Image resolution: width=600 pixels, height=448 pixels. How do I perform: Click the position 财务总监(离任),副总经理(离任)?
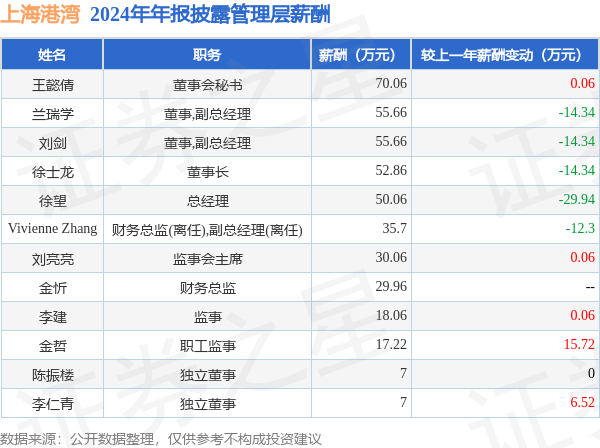click(207, 230)
